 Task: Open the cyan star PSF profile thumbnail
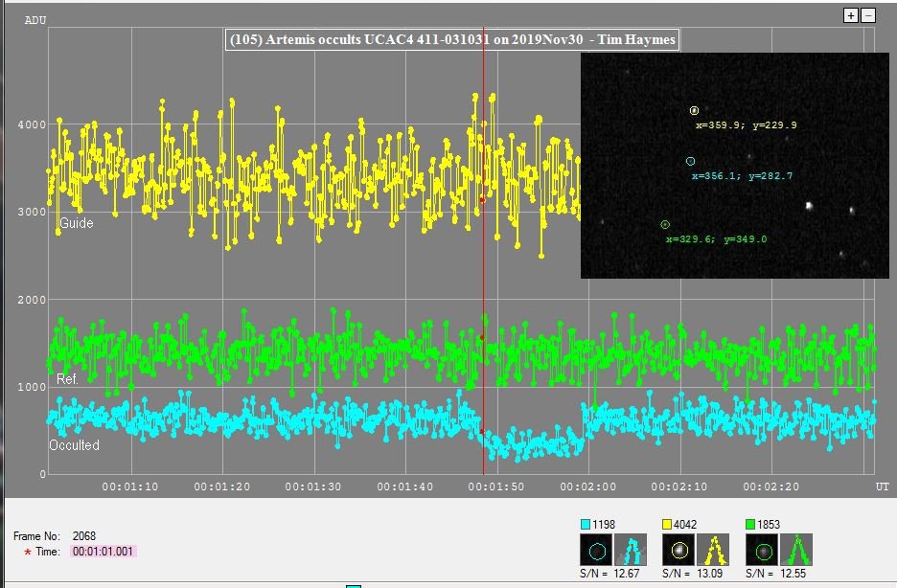point(632,550)
